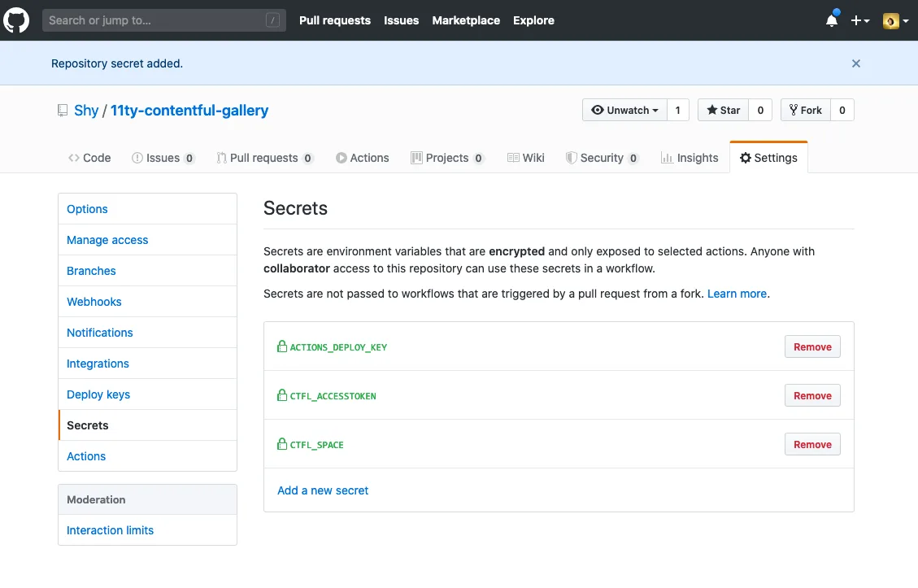Switch to the repository Pull requests tab

(265, 158)
